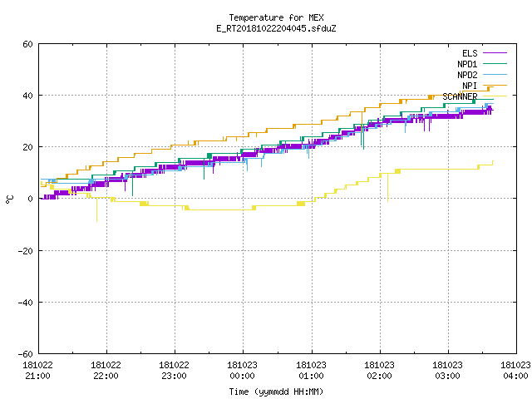This screenshot has width=532, height=399.
Task: Click the °C y-axis unit label
Action: 9,199
